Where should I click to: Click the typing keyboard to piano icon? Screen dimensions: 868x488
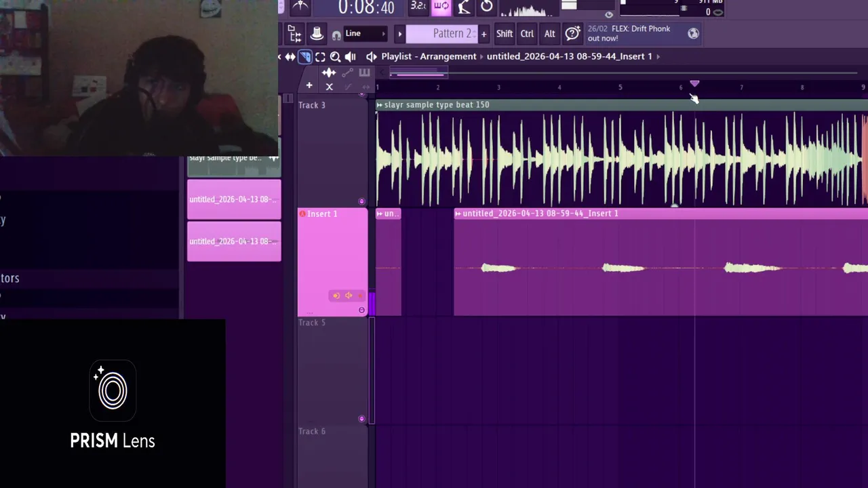click(x=464, y=7)
